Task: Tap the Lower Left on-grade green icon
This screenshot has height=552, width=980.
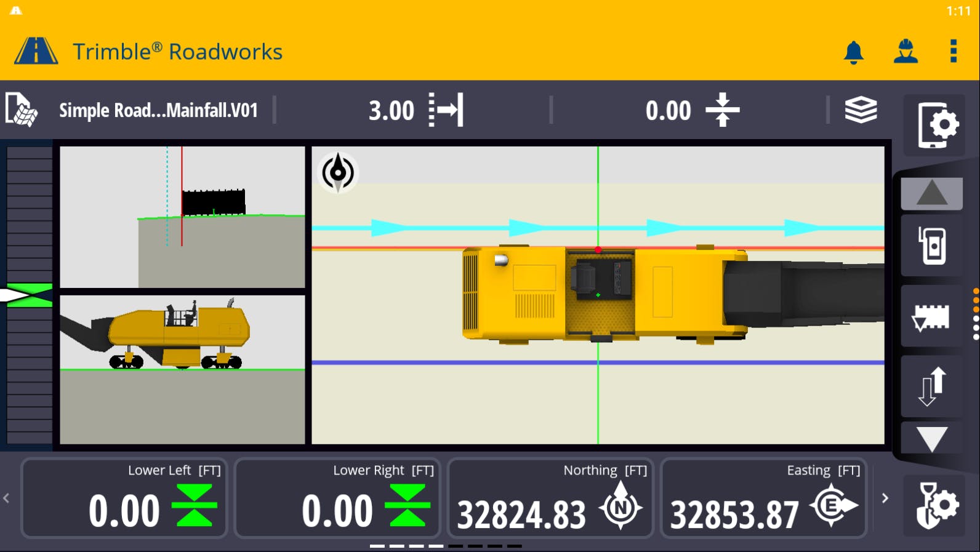Action: pyautogui.click(x=195, y=505)
